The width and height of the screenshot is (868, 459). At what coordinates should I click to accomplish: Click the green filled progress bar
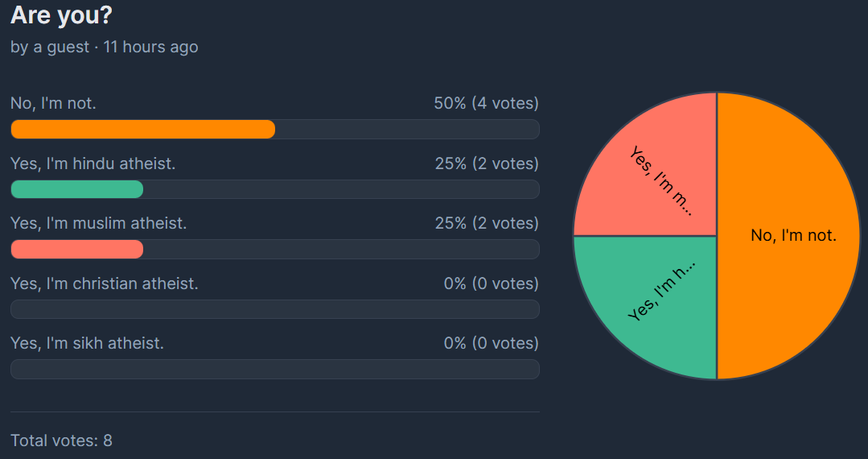click(76, 189)
